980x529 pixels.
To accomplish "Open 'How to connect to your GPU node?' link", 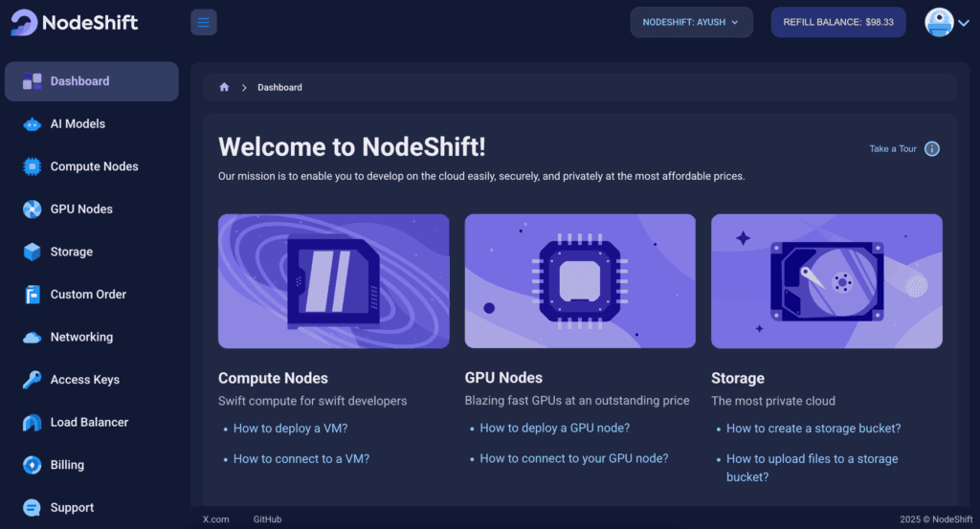I will pyautogui.click(x=573, y=458).
